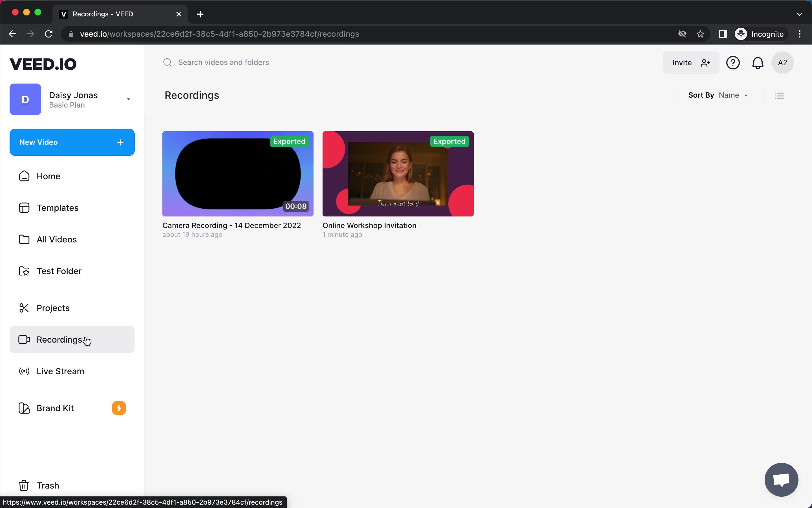This screenshot has width=812, height=508.
Task: Go back in browser history
Action: pyautogui.click(x=12, y=34)
